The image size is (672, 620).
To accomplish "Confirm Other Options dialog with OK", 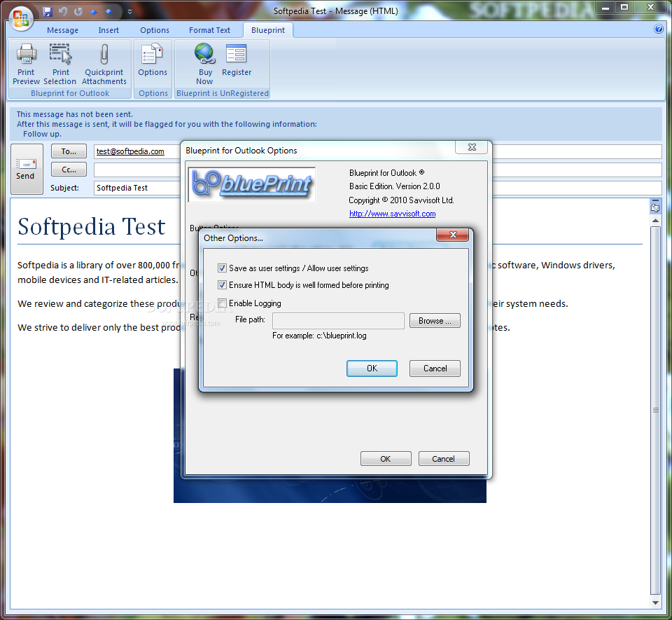I will tap(372, 368).
